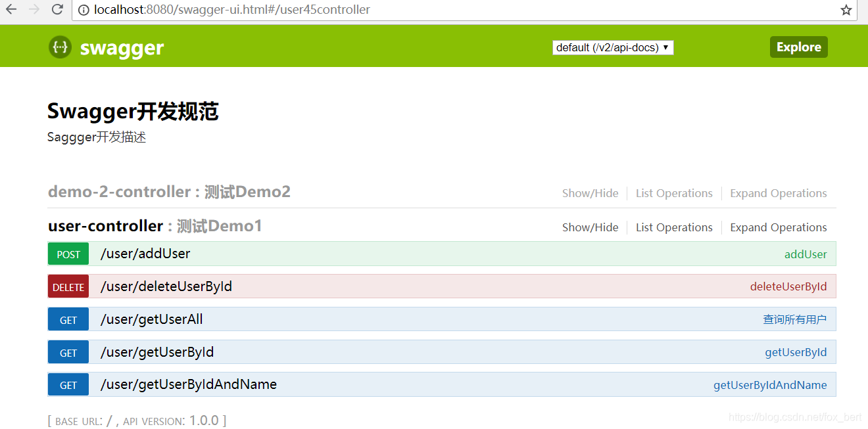Open the /user/deleteUserById endpoint path

166,286
